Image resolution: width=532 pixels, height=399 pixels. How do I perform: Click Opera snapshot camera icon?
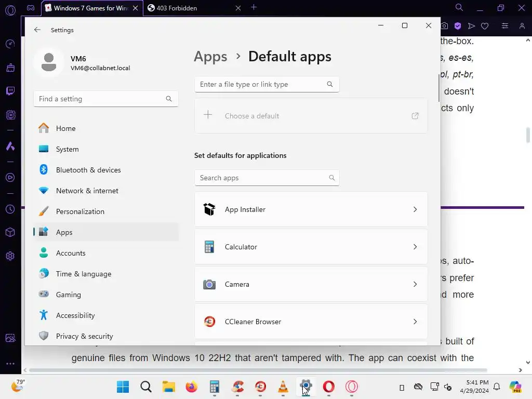[445, 26]
